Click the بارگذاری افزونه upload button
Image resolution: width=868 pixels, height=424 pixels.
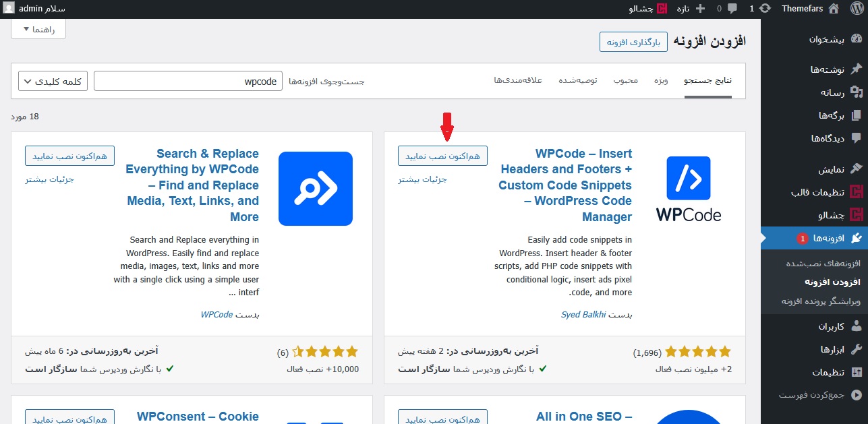pos(633,42)
